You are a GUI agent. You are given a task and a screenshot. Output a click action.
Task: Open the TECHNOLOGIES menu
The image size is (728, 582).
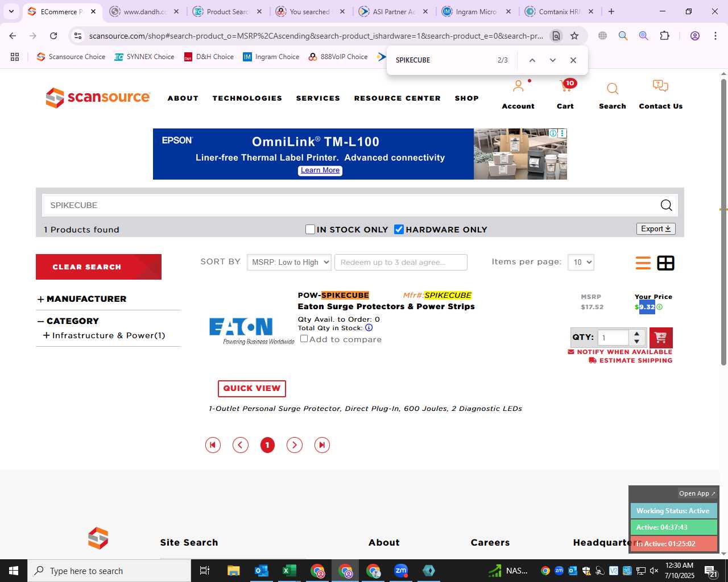click(x=247, y=98)
